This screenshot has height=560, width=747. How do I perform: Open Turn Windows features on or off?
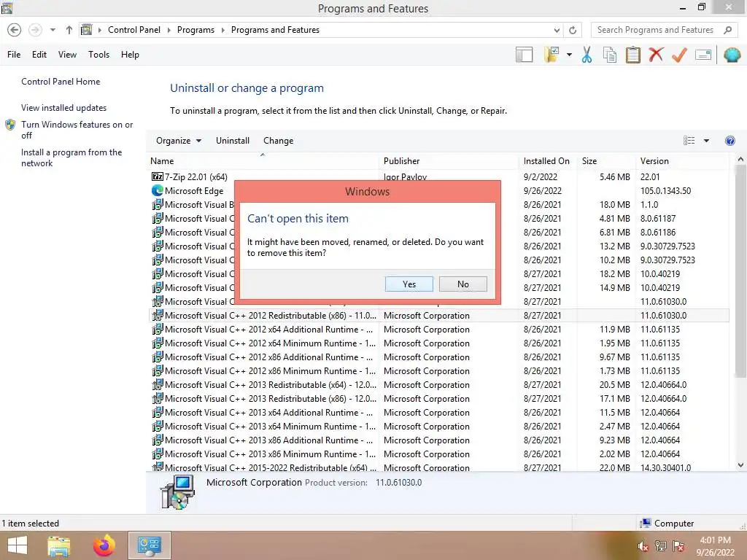[x=77, y=130]
